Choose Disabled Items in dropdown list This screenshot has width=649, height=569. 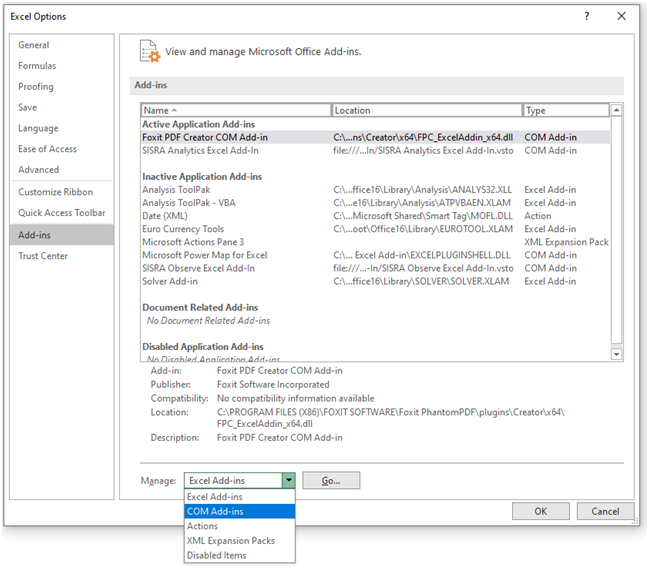pyautogui.click(x=216, y=555)
